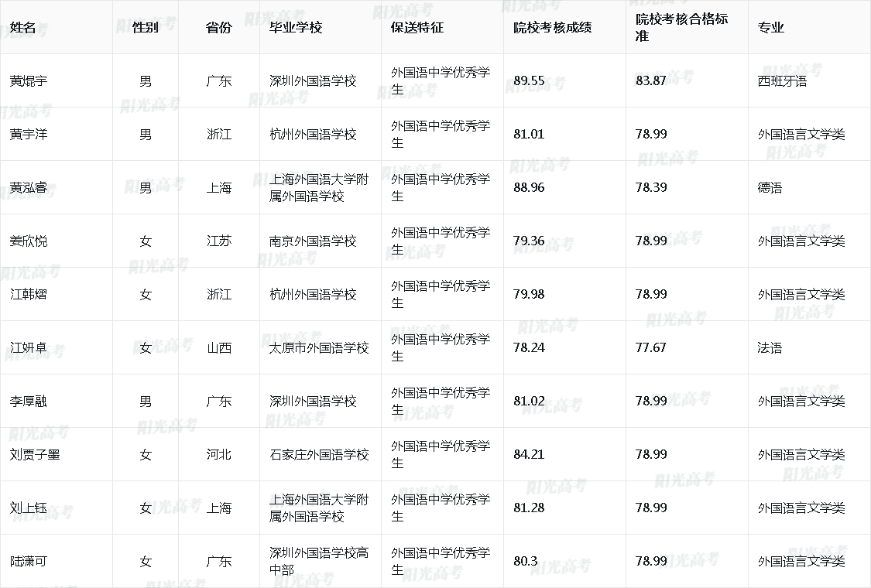Click the score 84.21 in 刘贾子墨's row
This screenshot has height=588, width=871.
pyautogui.click(x=528, y=454)
